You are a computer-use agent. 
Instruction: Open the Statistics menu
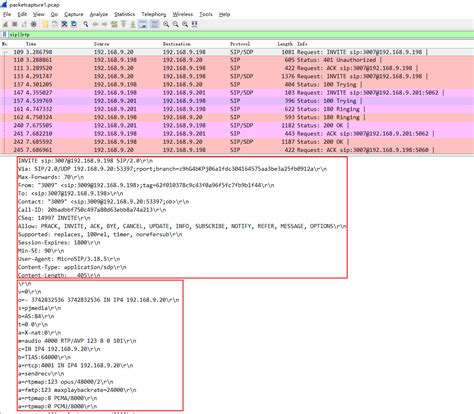125,14
